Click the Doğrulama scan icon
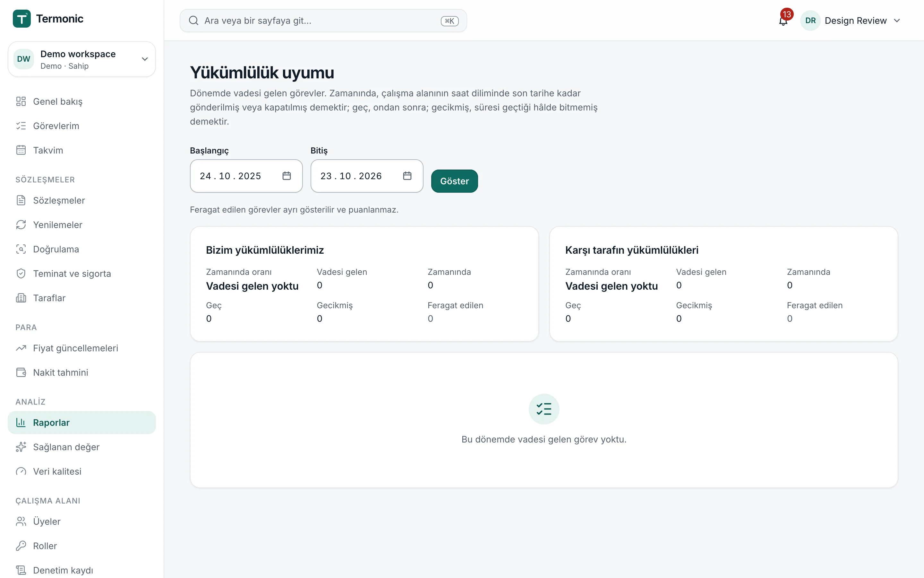The width and height of the screenshot is (924, 578). (x=21, y=249)
